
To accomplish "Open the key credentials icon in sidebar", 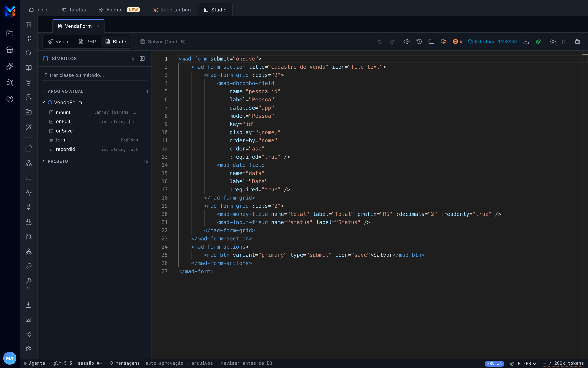I will (x=29, y=266).
